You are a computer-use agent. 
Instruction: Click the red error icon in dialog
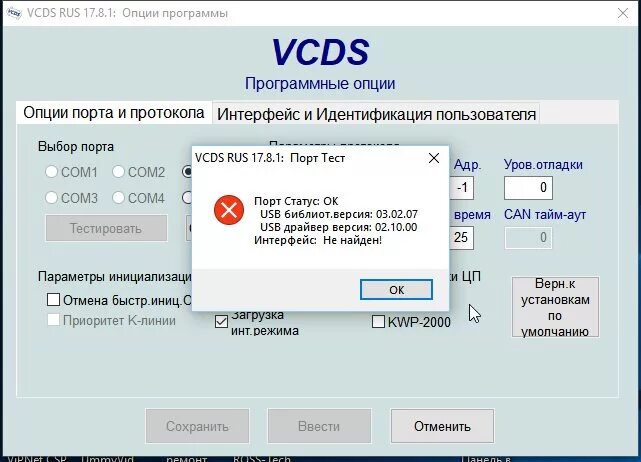(x=229, y=210)
